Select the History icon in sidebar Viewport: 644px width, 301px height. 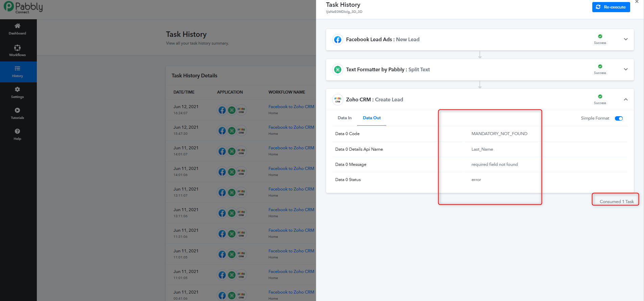17,69
